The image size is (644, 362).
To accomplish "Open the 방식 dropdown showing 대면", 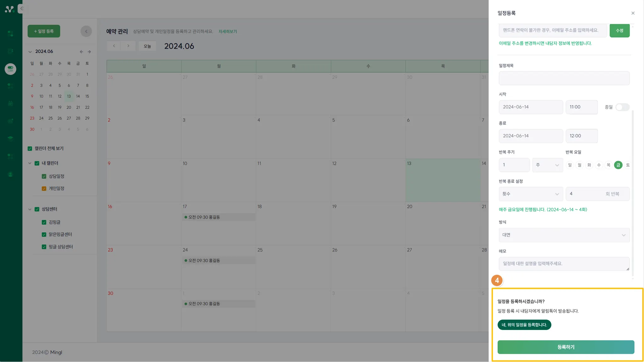I will tap(564, 235).
